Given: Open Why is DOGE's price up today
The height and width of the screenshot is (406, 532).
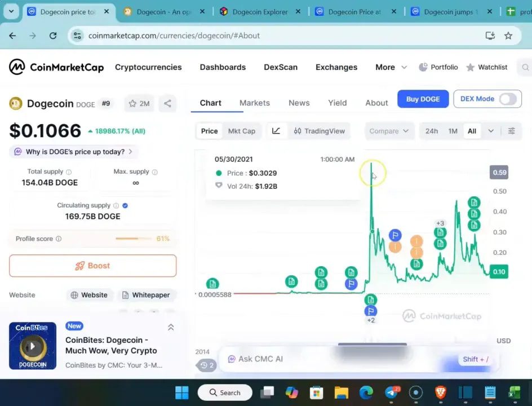Looking at the screenshot, I should click(x=74, y=152).
